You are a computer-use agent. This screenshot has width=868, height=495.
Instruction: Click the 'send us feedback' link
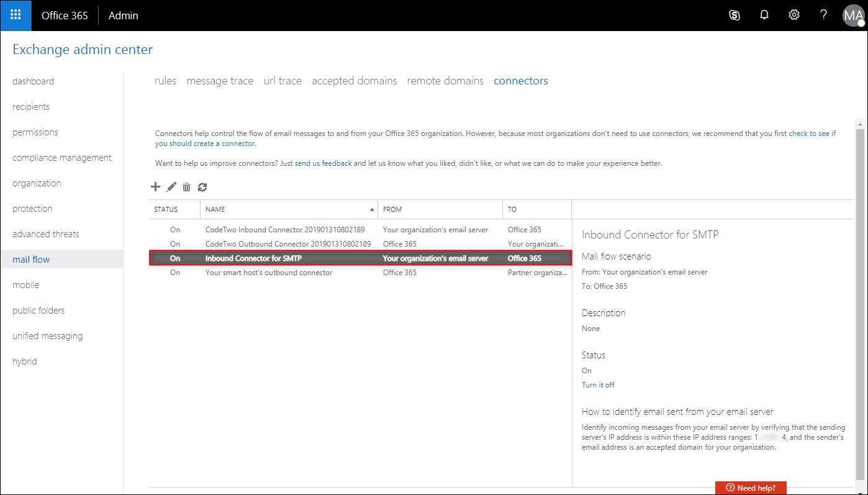pyautogui.click(x=323, y=163)
